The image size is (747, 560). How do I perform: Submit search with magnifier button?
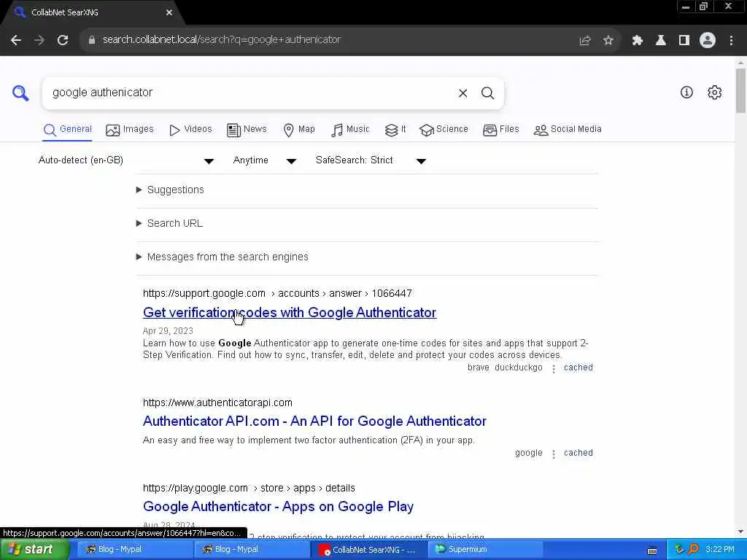click(487, 93)
